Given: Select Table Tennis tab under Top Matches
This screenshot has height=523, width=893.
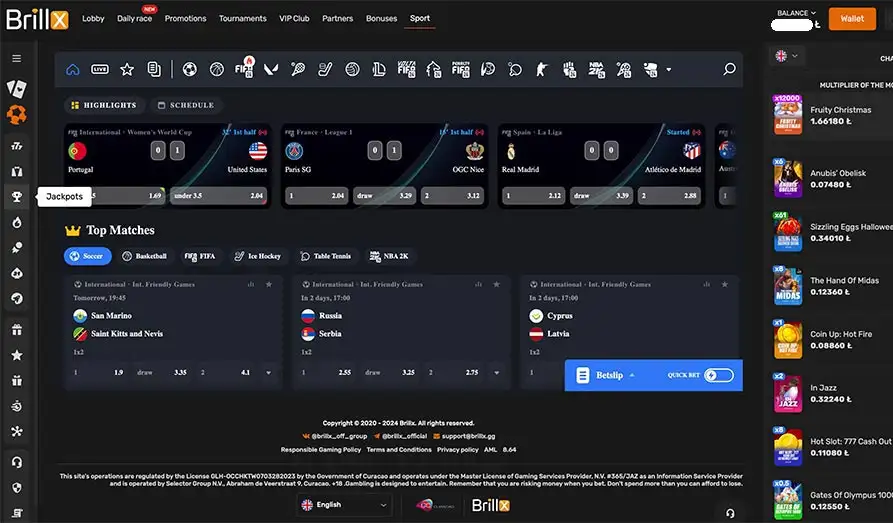Looking at the screenshot, I should tap(326, 256).
